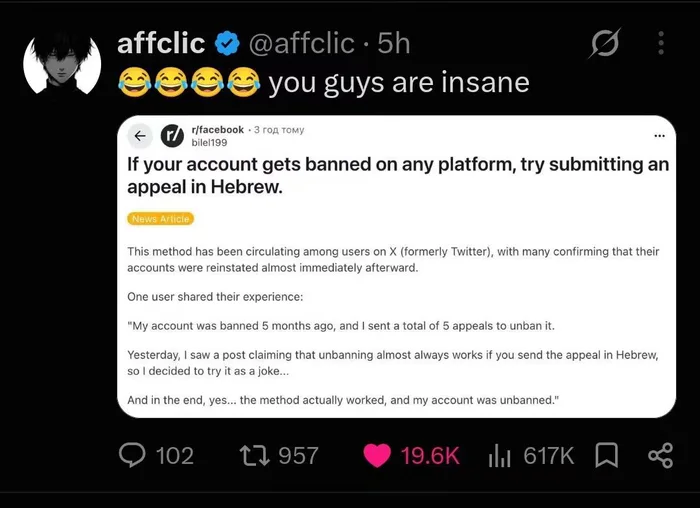Viewport: 700px width, 508px height.
Task: Open the r/ subreddit logo icon
Action: (x=172, y=136)
